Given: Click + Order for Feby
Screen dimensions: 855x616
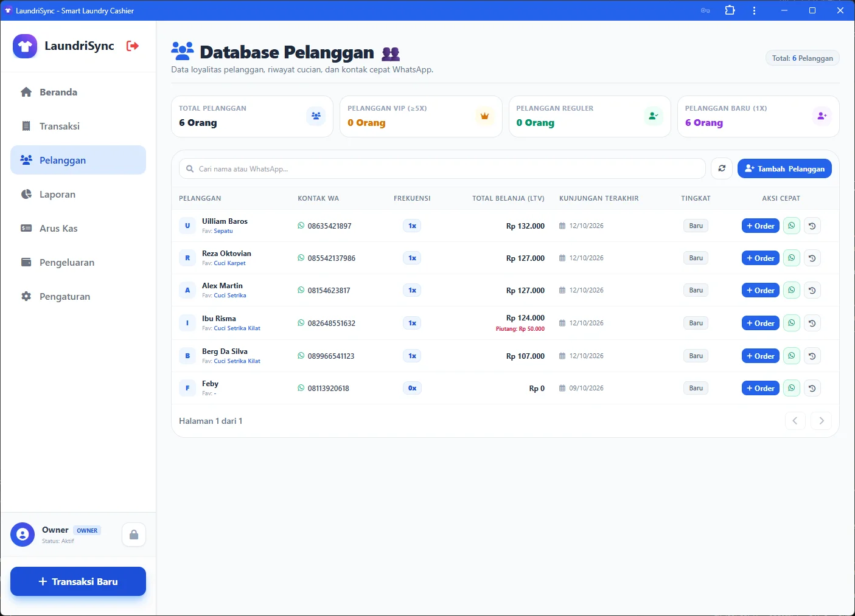Looking at the screenshot, I should point(761,388).
